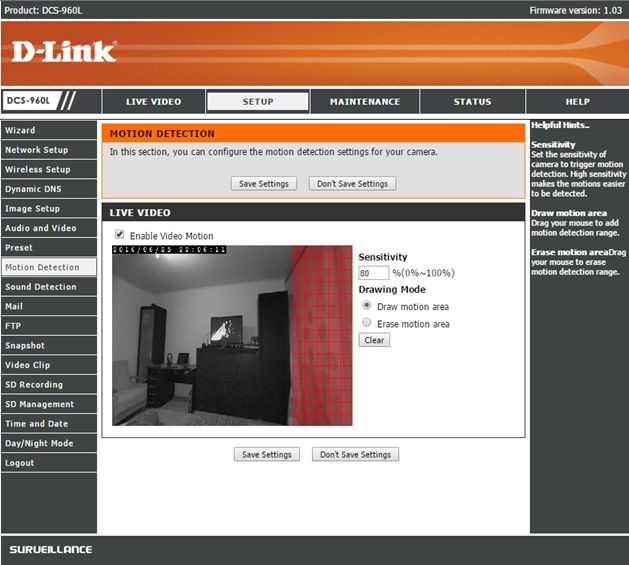Image resolution: width=629 pixels, height=565 pixels.
Task: Click bottom Don't Save Settings button
Action: pyautogui.click(x=355, y=455)
